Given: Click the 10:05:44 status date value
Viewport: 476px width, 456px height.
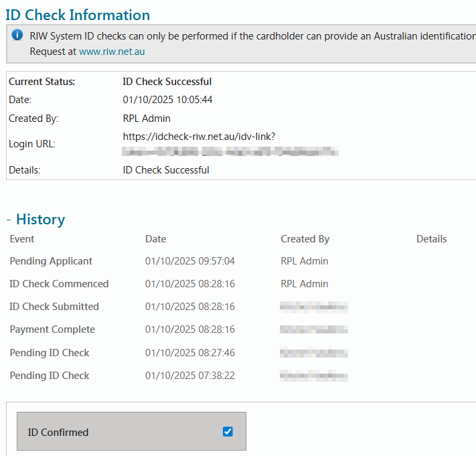Looking at the screenshot, I should click(167, 100).
